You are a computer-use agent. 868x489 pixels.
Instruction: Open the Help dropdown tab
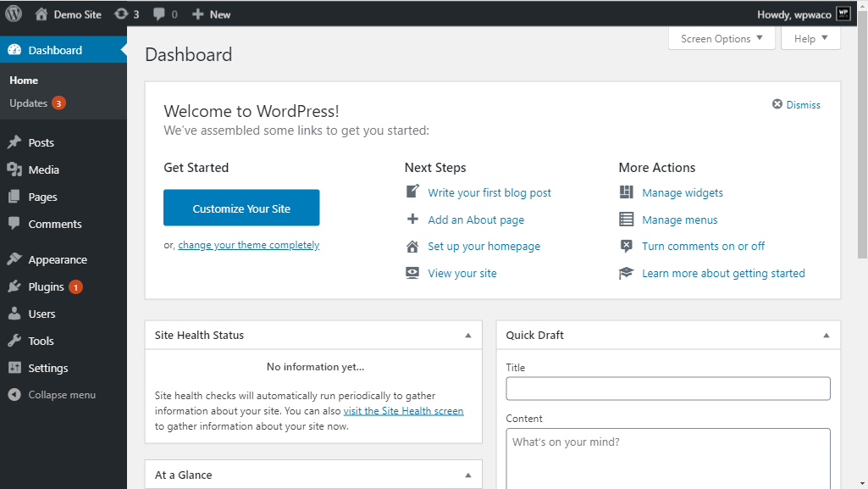click(x=810, y=38)
